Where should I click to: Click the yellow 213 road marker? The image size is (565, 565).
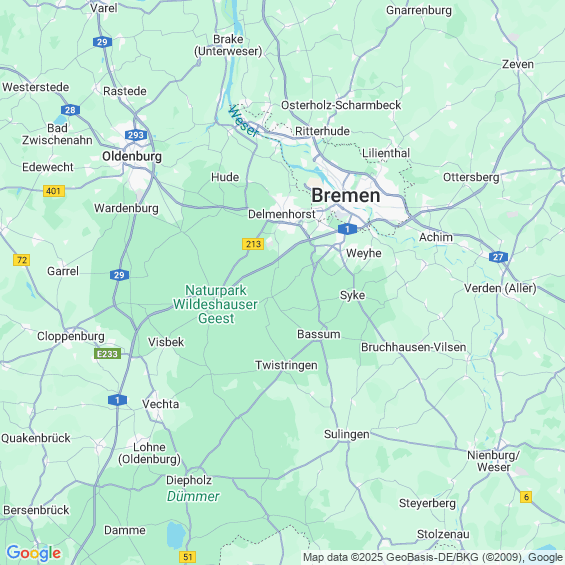253,244
